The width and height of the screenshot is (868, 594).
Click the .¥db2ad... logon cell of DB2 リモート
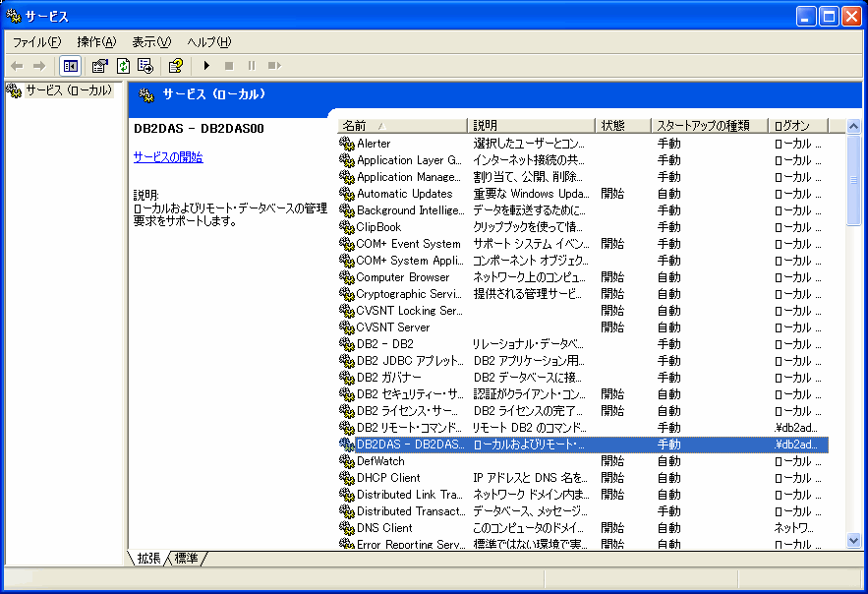point(795,428)
